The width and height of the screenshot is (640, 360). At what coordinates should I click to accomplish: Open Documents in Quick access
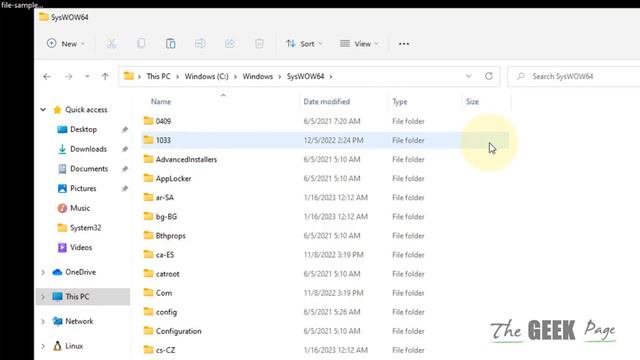click(x=89, y=169)
